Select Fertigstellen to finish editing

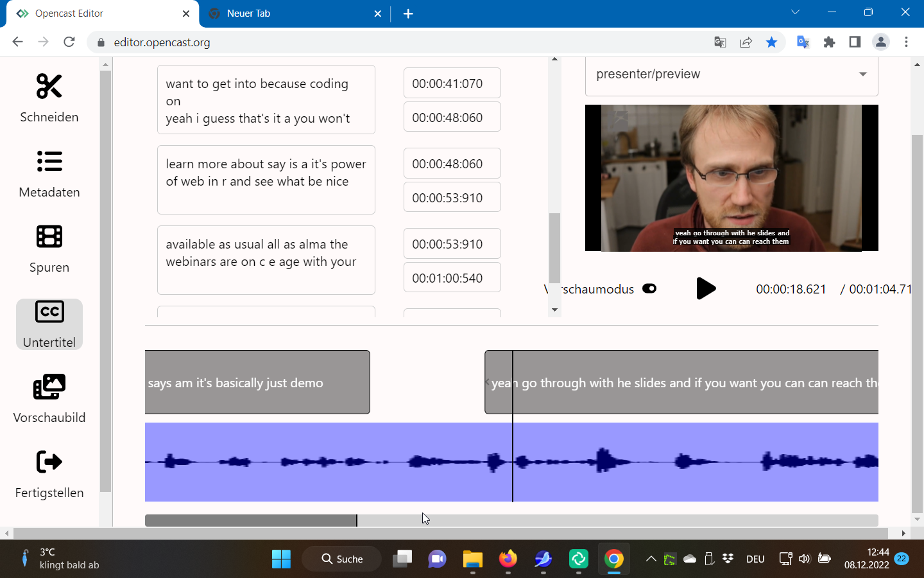(49, 475)
